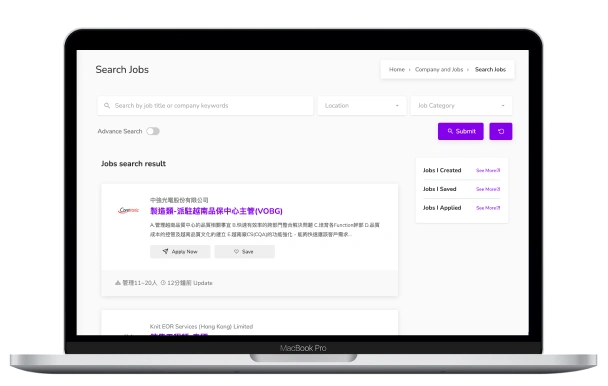Click the paper plane Apply Now icon
This screenshot has width=608, height=386.
coord(165,251)
